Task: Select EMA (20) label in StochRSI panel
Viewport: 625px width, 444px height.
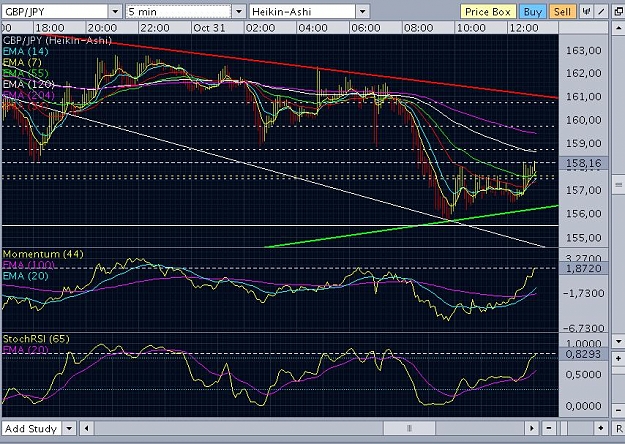Action: [x=26, y=350]
